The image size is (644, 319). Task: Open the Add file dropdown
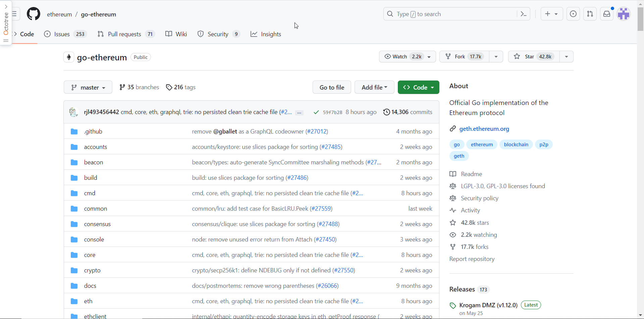(x=374, y=87)
